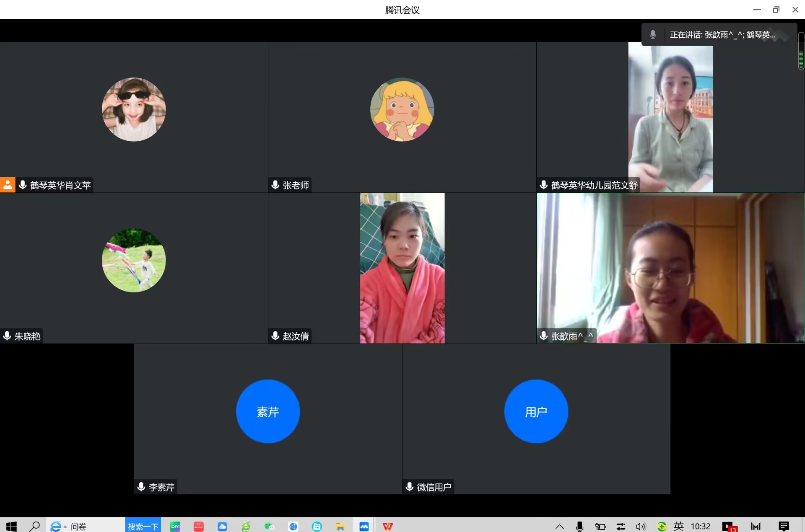The image size is (805, 532).
Task: Select 赵汝倩's video feed
Action: pyautogui.click(x=402, y=268)
